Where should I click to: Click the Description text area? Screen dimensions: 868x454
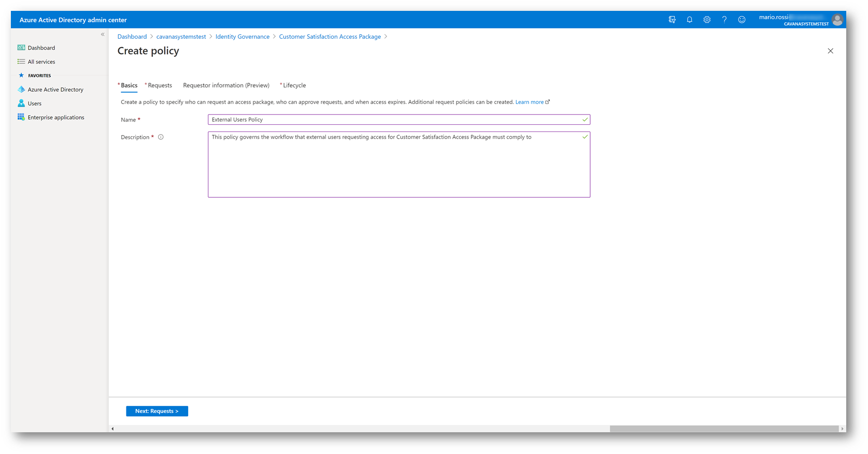pos(399,165)
